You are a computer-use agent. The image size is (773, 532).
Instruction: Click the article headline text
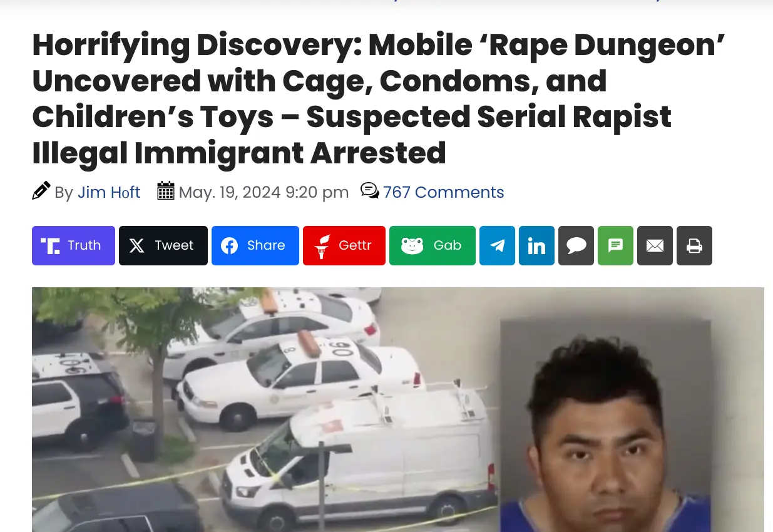coord(378,99)
